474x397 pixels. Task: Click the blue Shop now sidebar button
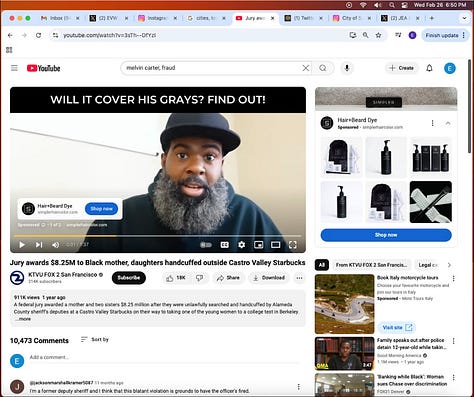(386, 235)
